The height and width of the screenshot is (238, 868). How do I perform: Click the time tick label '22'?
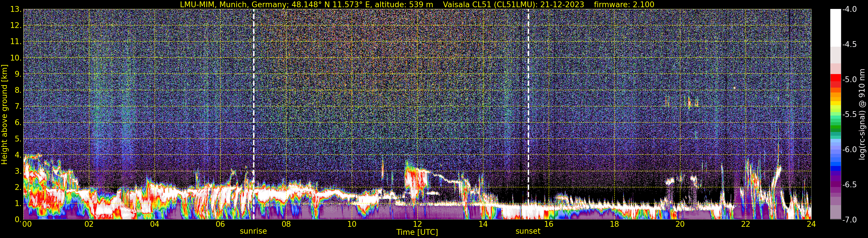(746, 224)
